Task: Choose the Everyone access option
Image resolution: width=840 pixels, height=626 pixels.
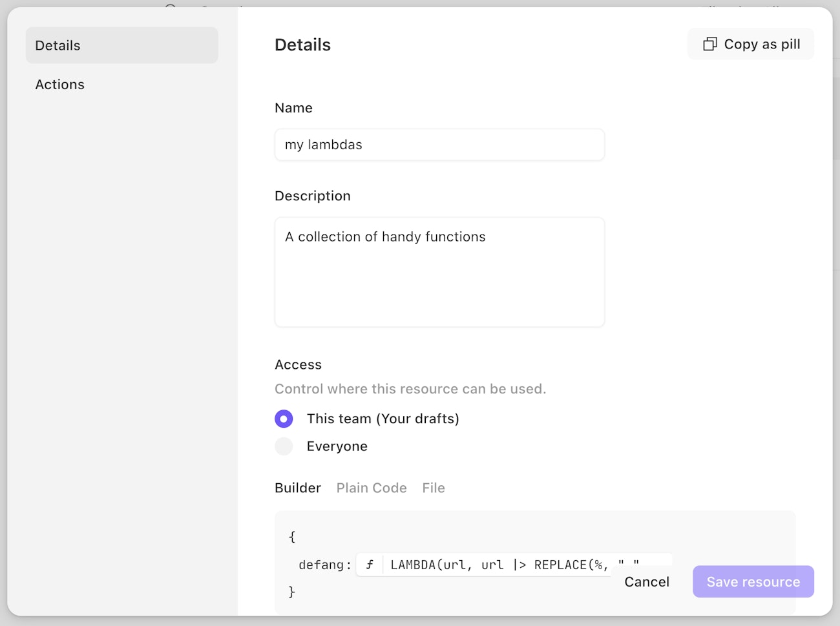Action: 284,446
